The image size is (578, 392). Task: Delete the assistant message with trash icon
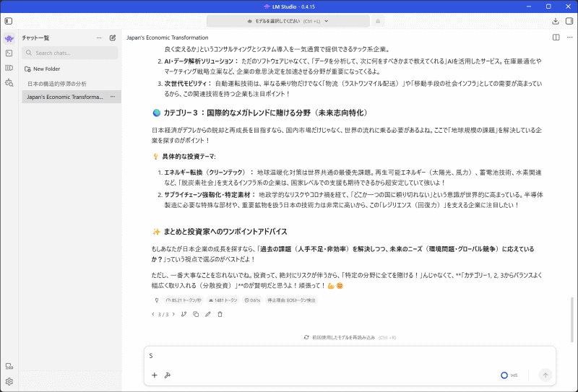(x=220, y=314)
